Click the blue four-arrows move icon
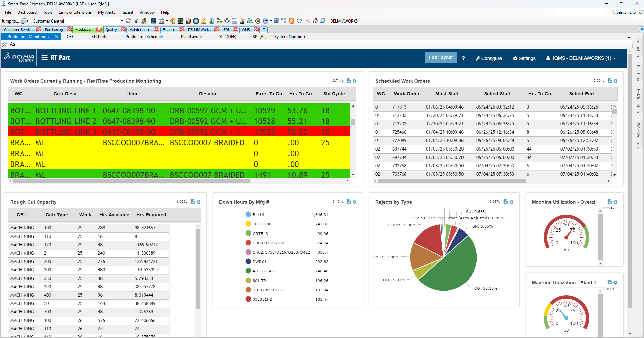 tap(227, 21)
